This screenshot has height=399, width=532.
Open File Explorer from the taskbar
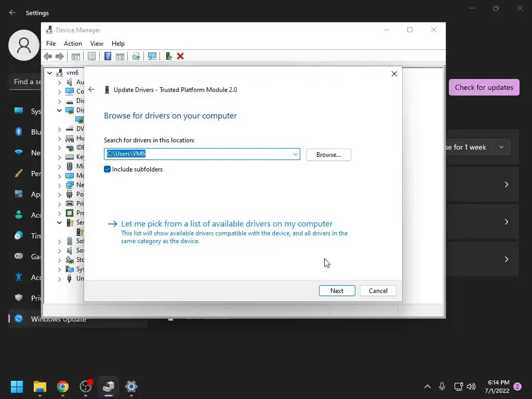[39, 387]
